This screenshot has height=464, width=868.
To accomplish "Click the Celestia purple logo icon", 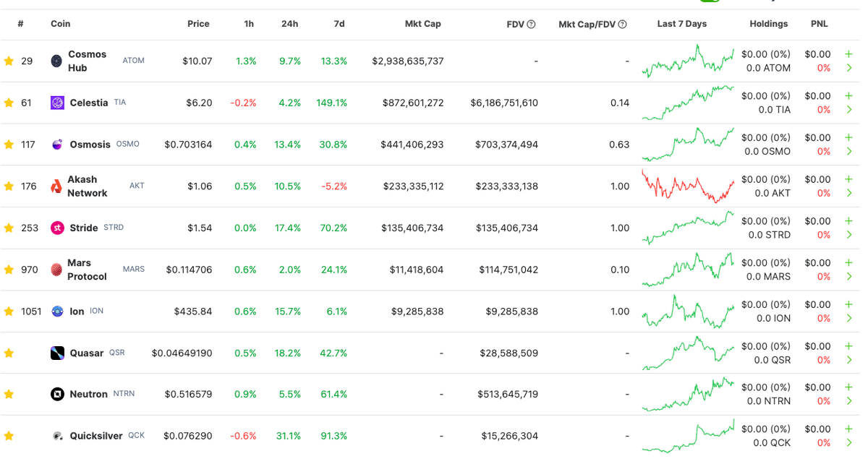I will click(57, 103).
